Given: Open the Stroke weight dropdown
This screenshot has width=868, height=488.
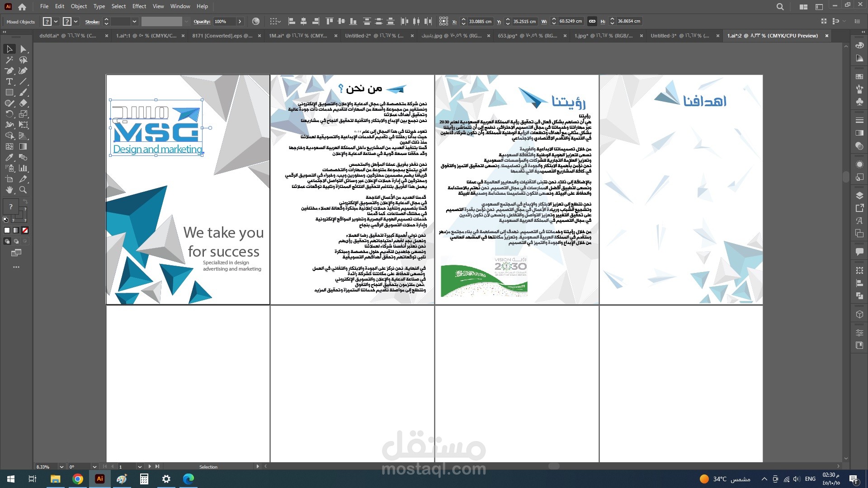Looking at the screenshot, I should click(134, 22).
